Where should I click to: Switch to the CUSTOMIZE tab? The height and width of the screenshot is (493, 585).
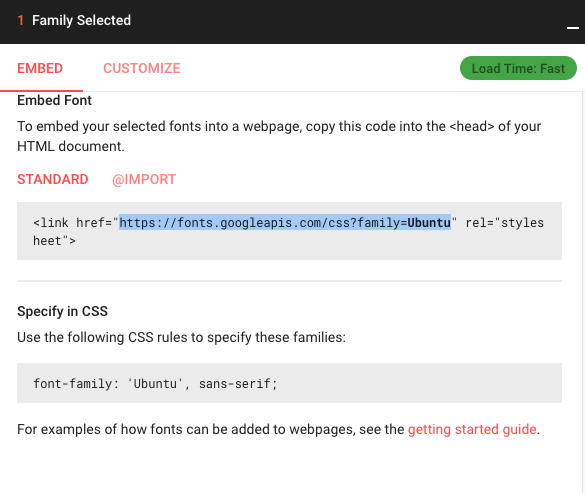(142, 68)
